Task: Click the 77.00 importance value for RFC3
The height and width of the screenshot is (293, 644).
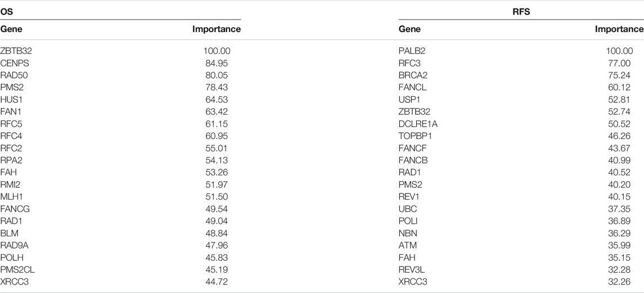Action: coord(619,64)
